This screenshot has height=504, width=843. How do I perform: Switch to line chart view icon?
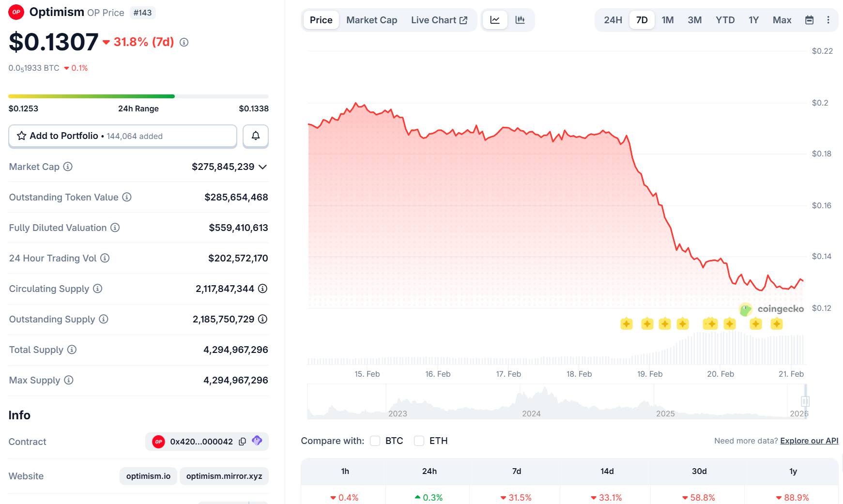[x=495, y=20]
